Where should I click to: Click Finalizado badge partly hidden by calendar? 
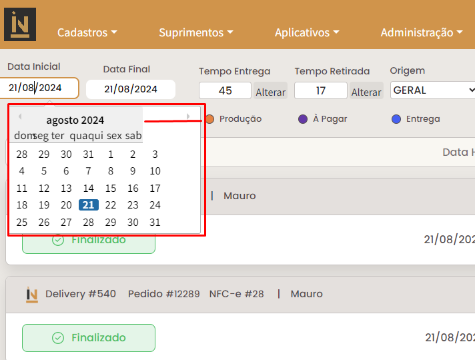89,244
